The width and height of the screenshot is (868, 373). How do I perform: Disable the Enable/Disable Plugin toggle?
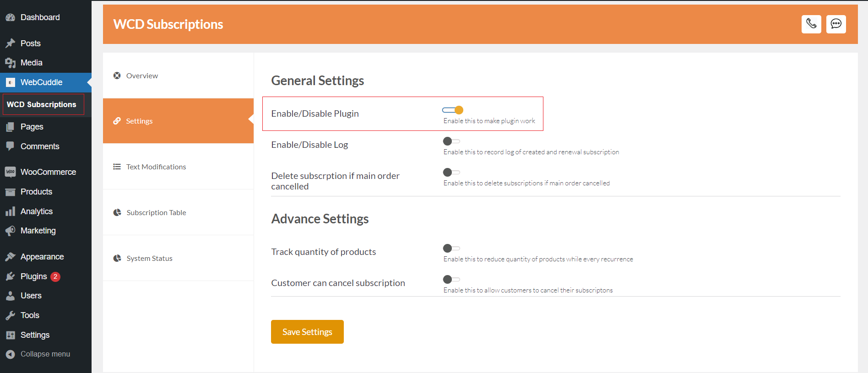(453, 110)
